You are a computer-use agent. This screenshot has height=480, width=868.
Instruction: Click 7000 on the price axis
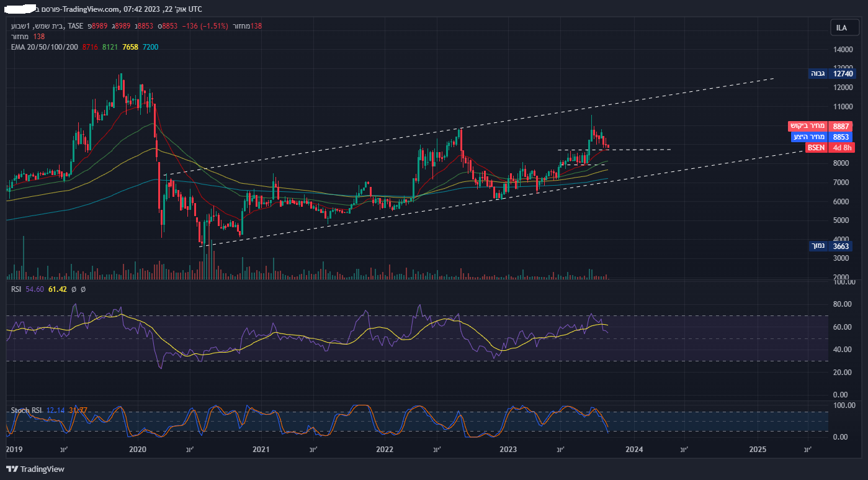coord(842,183)
